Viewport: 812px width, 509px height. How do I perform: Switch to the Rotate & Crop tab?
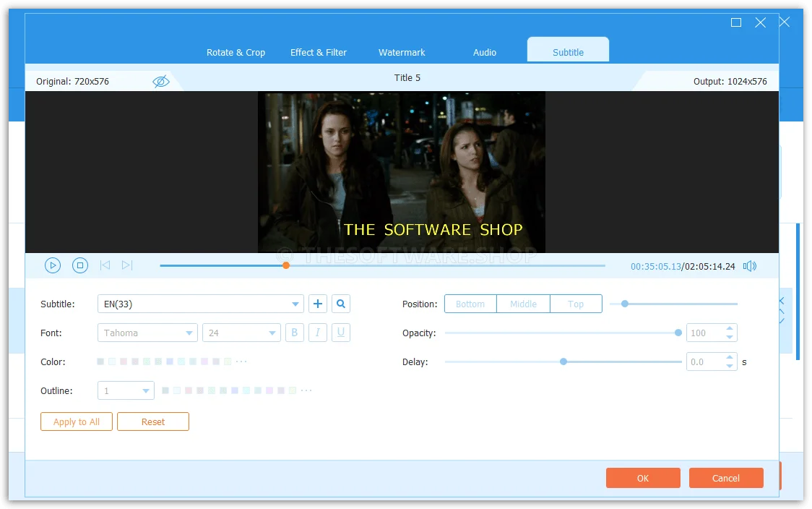coord(236,52)
